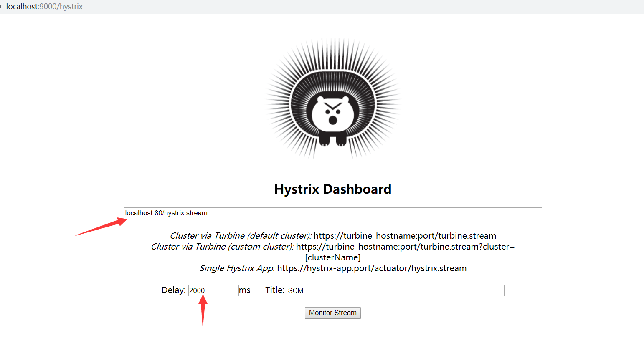Click the 'Delay:' label
Image resolution: width=644 pixels, height=343 pixels.
pyautogui.click(x=174, y=290)
